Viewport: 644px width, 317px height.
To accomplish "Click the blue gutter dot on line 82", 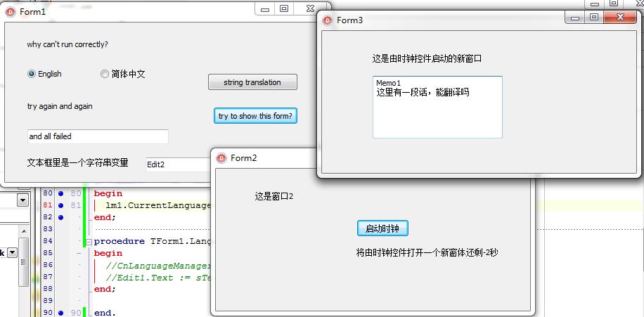I will click(x=60, y=217).
